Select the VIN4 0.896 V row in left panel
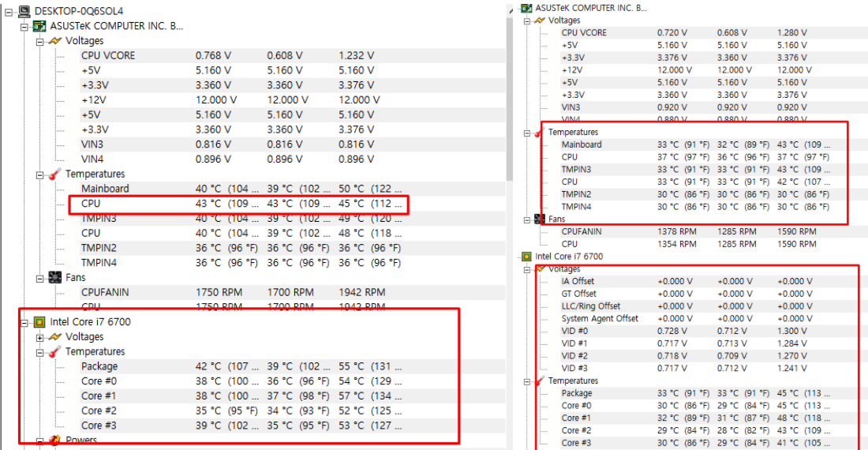Viewport: 868px width, 450px height. tap(292, 159)
